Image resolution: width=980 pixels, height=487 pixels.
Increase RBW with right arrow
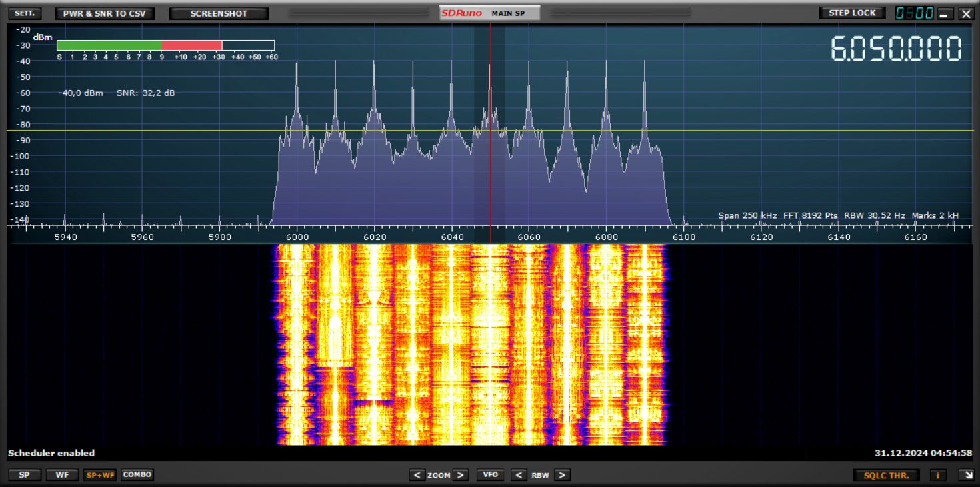tap(562, 475)
